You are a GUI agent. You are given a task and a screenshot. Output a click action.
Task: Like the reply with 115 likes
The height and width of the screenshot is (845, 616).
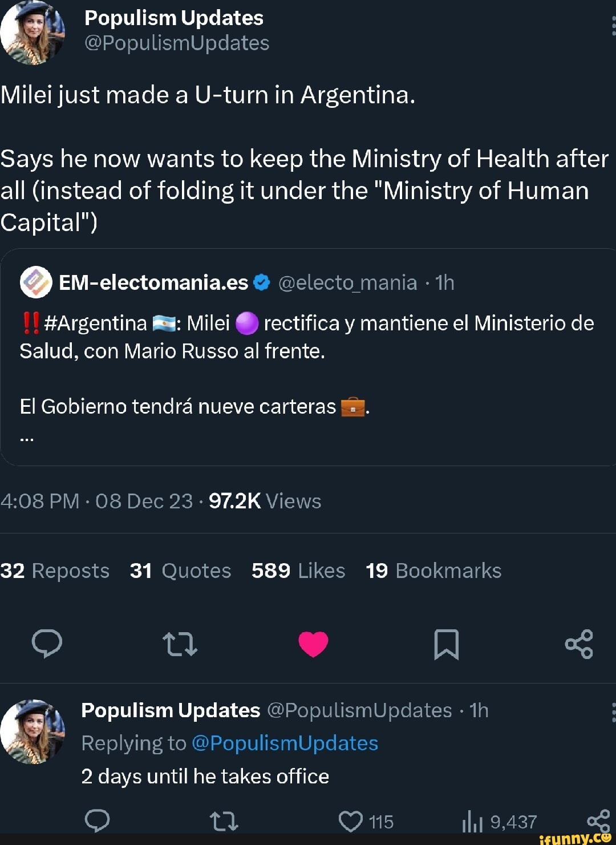(x=351, y=822)
